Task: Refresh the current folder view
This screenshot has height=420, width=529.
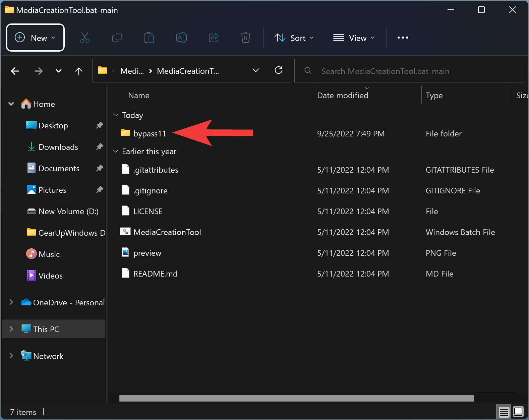Action: point(279,70)
